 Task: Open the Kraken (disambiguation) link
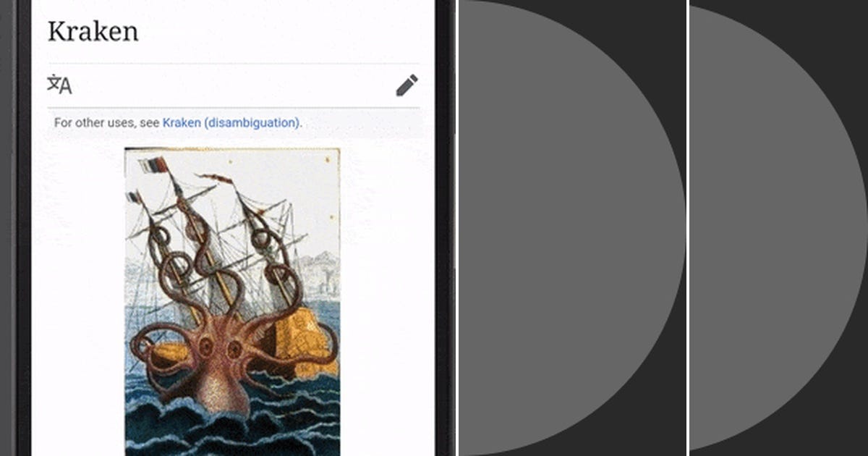click(231, 122)
